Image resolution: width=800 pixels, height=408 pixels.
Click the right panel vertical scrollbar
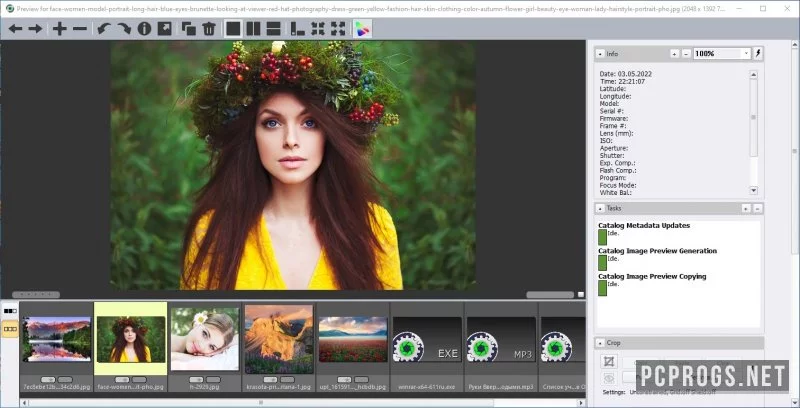[x=795, y=150]
